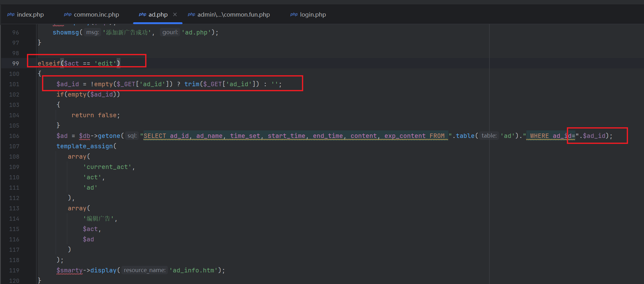
Task: Click the 'resource_name:' hint on line 119
Action: pos(145,270)
